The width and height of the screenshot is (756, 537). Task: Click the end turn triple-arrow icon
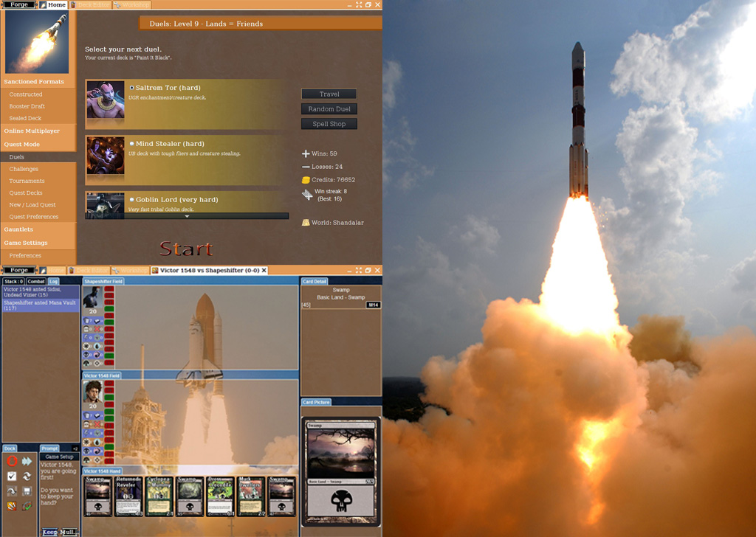(27, 461)
